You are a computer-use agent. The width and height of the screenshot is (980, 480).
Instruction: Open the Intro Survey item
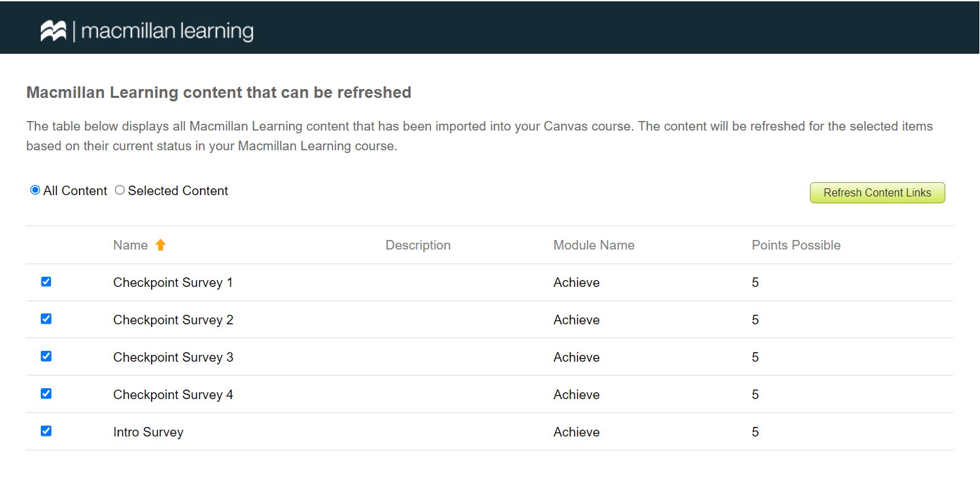(x=148, y=431)
